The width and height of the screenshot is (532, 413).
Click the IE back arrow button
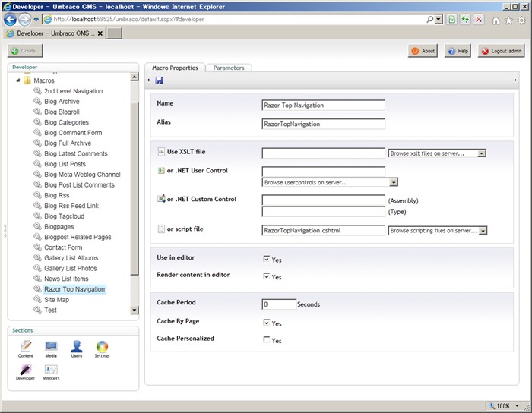(10, 19)
